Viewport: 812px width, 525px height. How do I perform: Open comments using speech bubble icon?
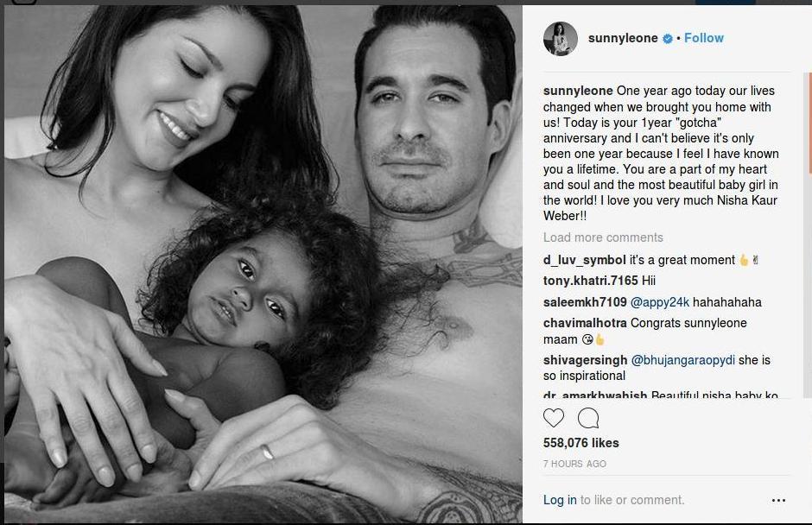pos(588,418)
